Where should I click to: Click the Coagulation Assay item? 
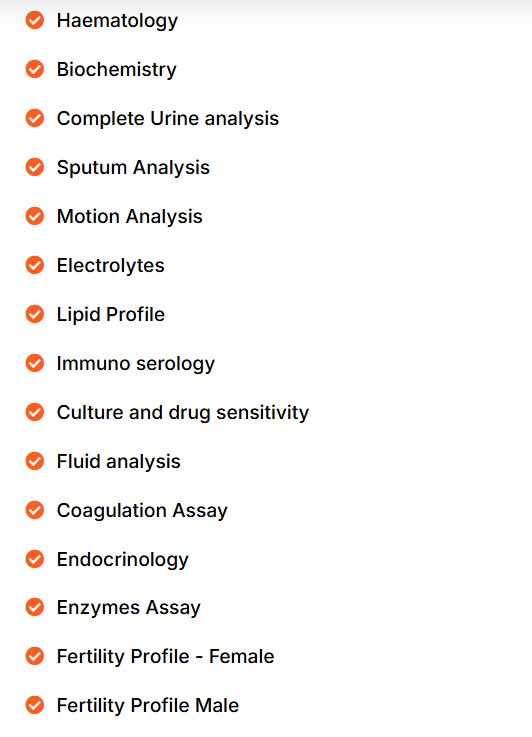[142, 510]
